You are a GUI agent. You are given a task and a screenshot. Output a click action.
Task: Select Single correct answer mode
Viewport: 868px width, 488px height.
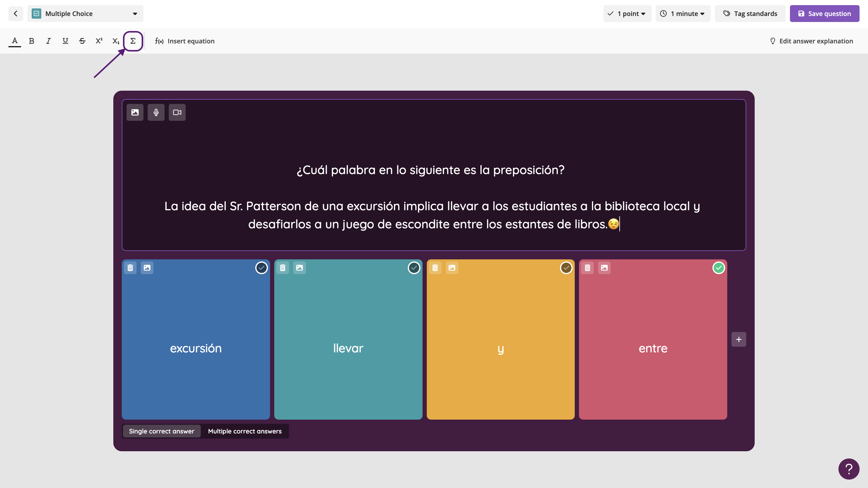[162, 431]
